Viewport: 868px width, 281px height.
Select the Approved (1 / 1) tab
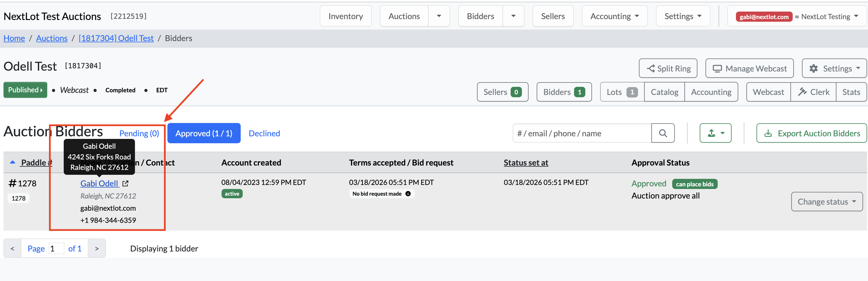tap(204, 133)
